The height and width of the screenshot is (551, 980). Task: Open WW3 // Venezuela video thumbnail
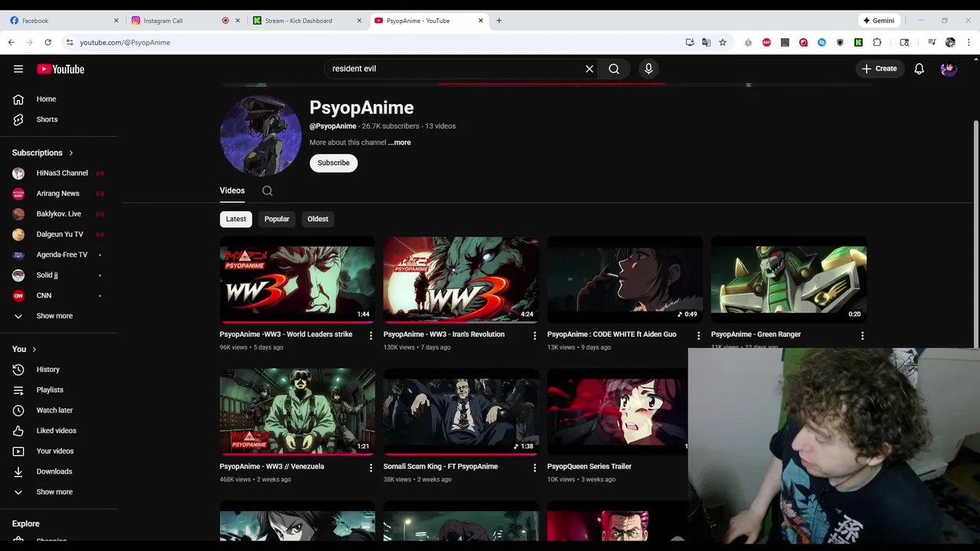click(297, 412)
